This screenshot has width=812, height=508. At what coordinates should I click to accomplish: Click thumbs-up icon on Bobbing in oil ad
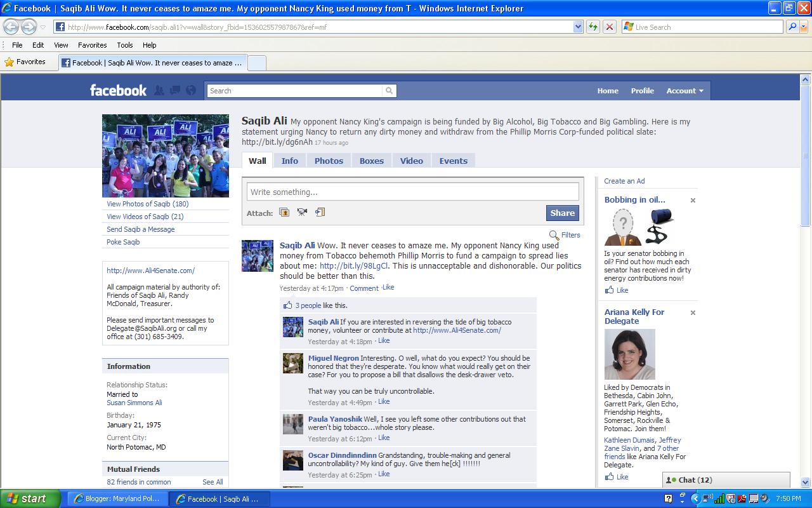coord(609,290)
